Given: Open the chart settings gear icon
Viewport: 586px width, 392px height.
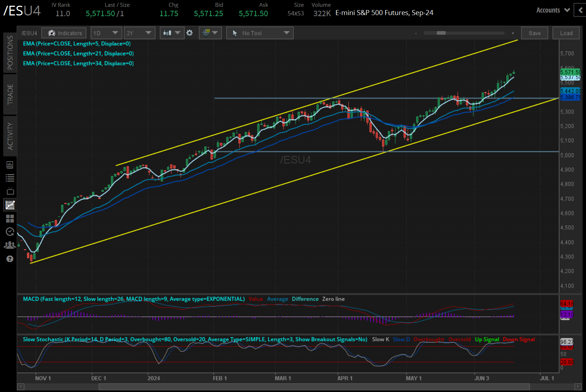Looking at the screenshot, I should [x=190, y=33].
